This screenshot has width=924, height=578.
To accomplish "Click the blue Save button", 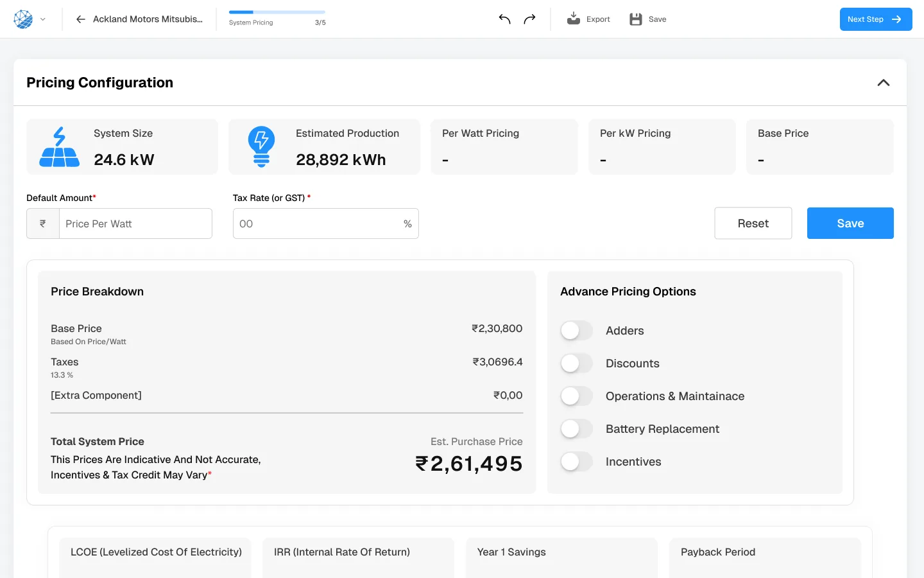I will click(x=850, y=223).
